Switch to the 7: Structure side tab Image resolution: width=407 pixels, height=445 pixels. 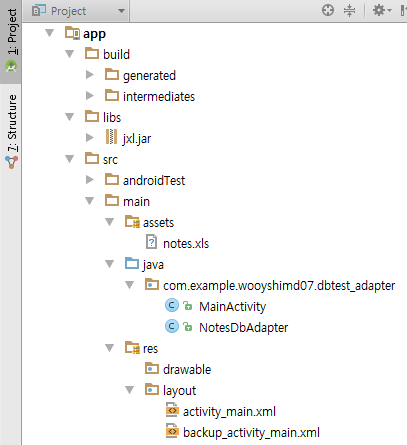pos(11,131)
